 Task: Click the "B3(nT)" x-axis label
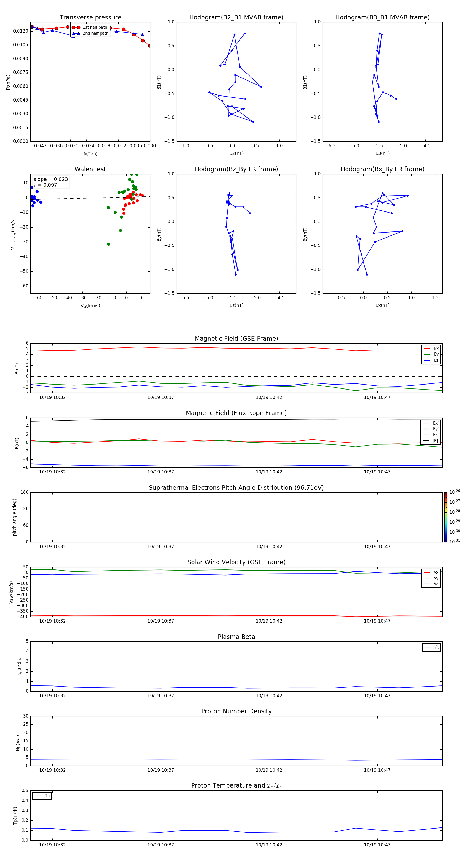[x=382, y=153]
